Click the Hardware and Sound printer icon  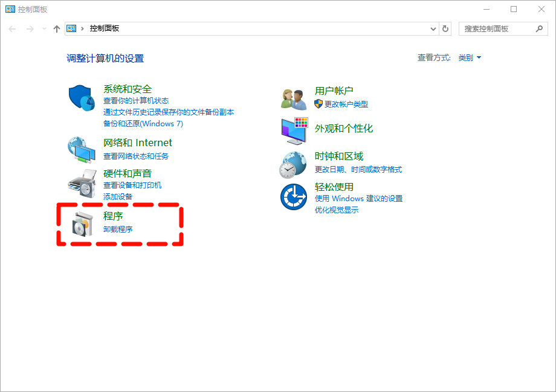click(x=82, y=183)
